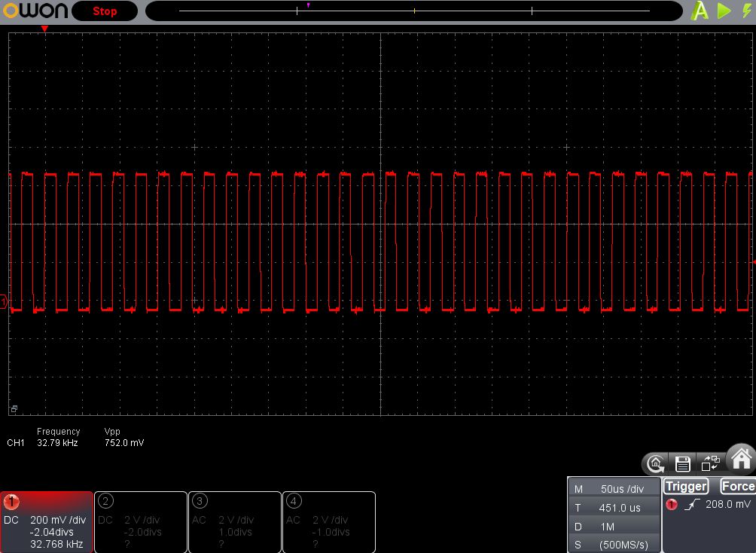Click the T 451.0 us horizontal position row
Image resolution: width=756 pixels, height=553 pixels.
pyautogui.click(x=614, y=508)
